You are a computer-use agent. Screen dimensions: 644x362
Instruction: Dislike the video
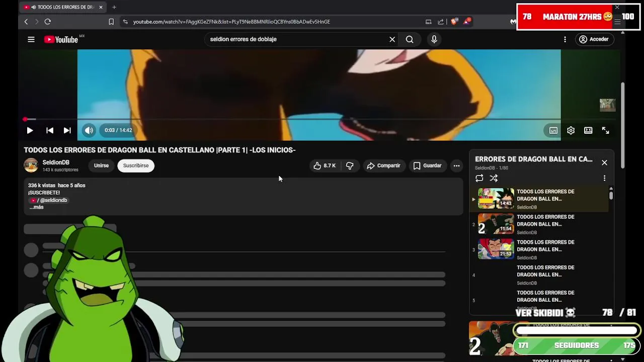350,165
